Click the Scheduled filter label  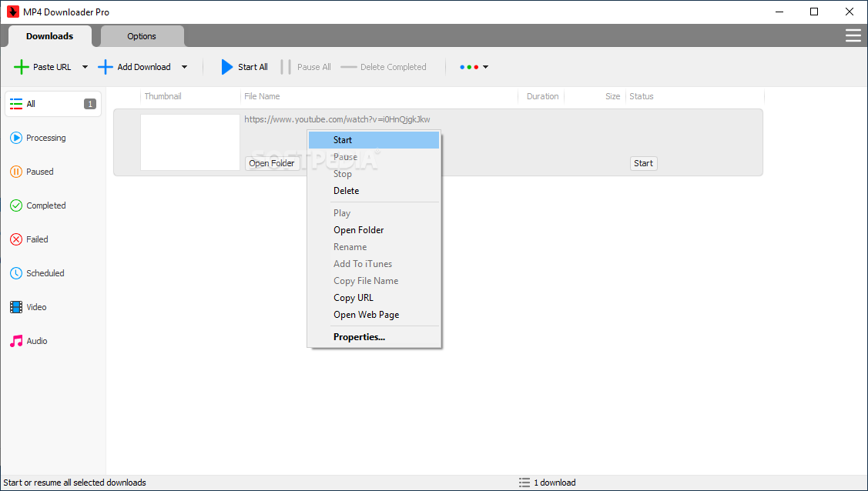tap(45, 273)
